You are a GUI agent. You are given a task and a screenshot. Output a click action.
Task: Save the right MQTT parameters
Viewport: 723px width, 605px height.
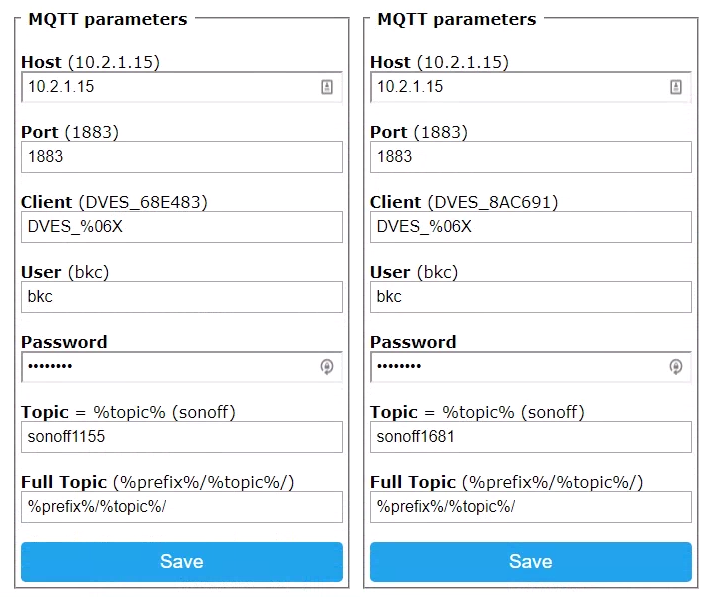(531, 562)
